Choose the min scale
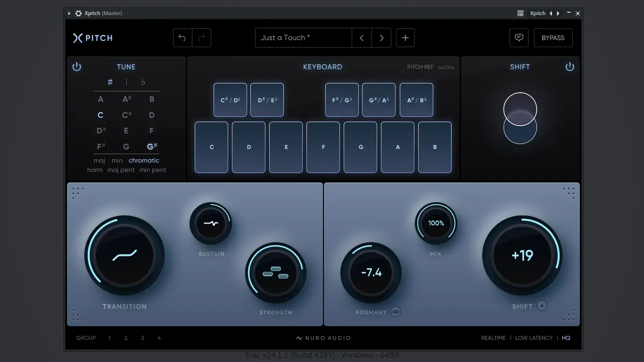The height and width of the screenshot is (362, 644). coord(117,161)
